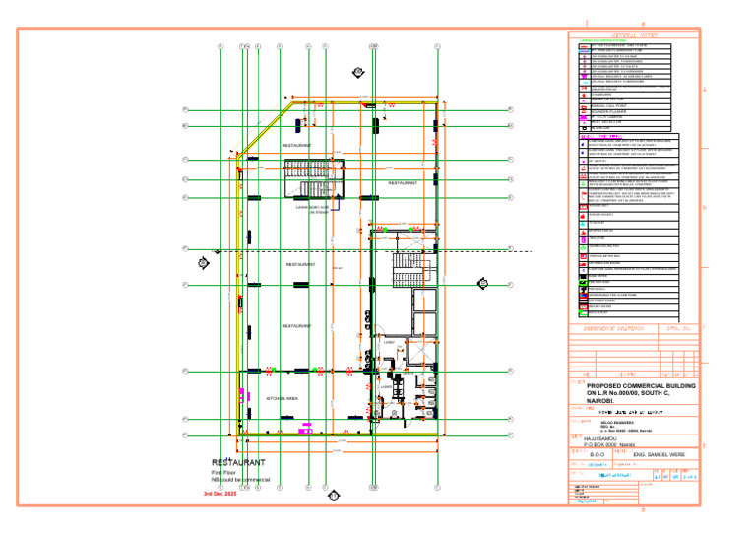
Task: Select the large RESTAURANT drawing title below plan
Action: pyautogui.click(x=238, y=463)
